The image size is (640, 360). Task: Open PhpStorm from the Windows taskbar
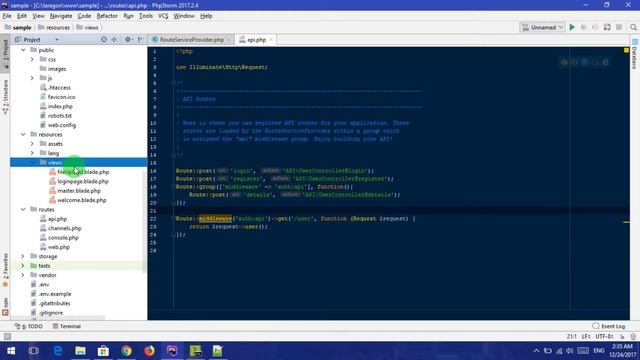coord(172,351)
